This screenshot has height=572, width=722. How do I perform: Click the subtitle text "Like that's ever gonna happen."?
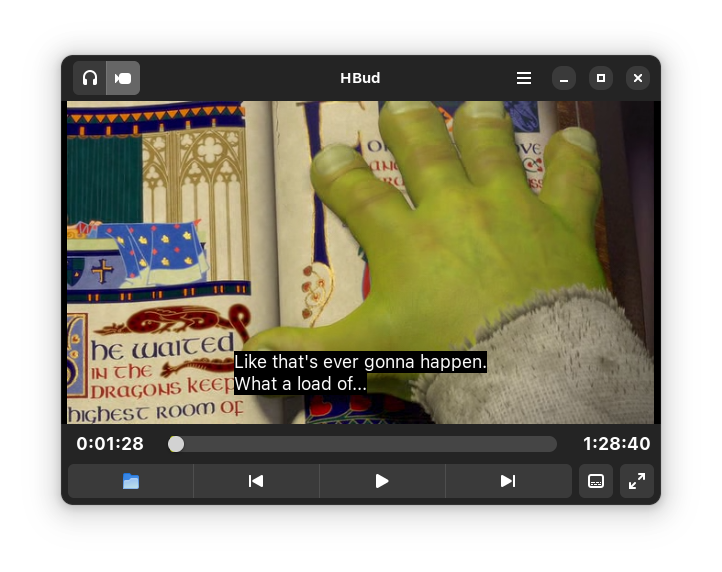coord(360,362)
